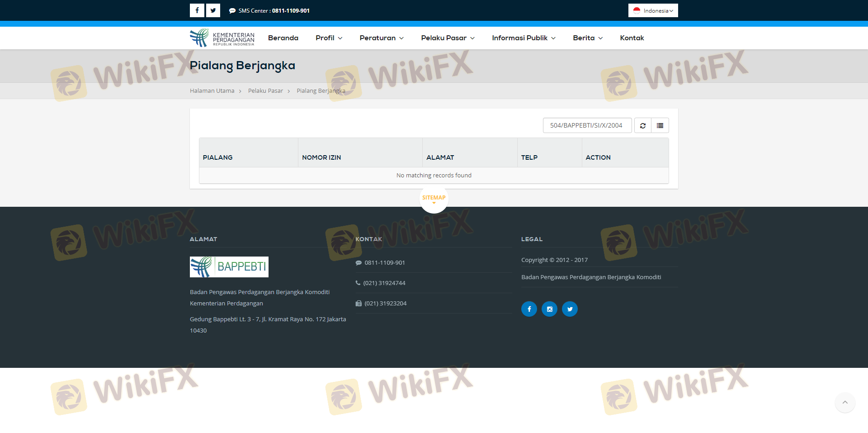Image resolution: width=868 pixels, height=433 pixels.
Task: Open the Indonesia language dropdown
Action: (653, 10)
